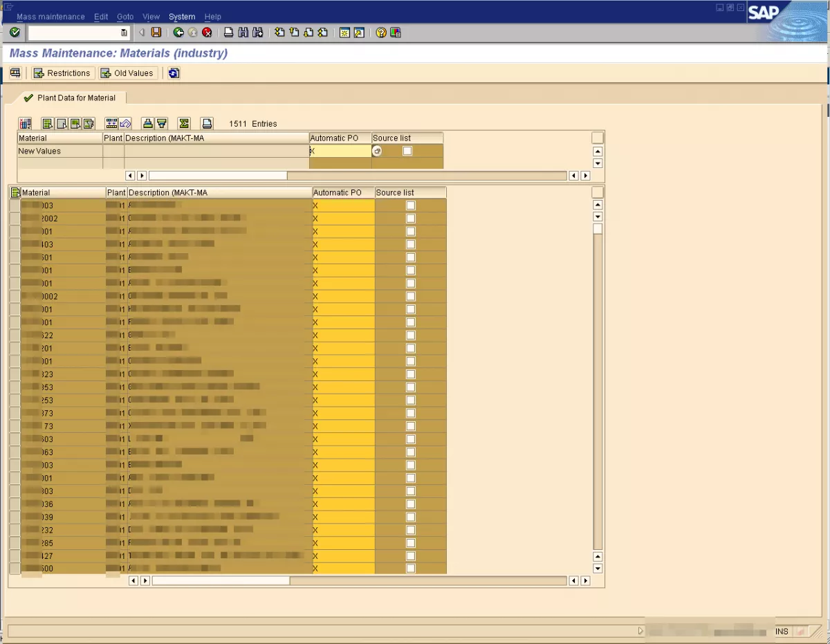
Task: Click the print icon next to 1511 Entries
Action: click(x=207, y=124)
